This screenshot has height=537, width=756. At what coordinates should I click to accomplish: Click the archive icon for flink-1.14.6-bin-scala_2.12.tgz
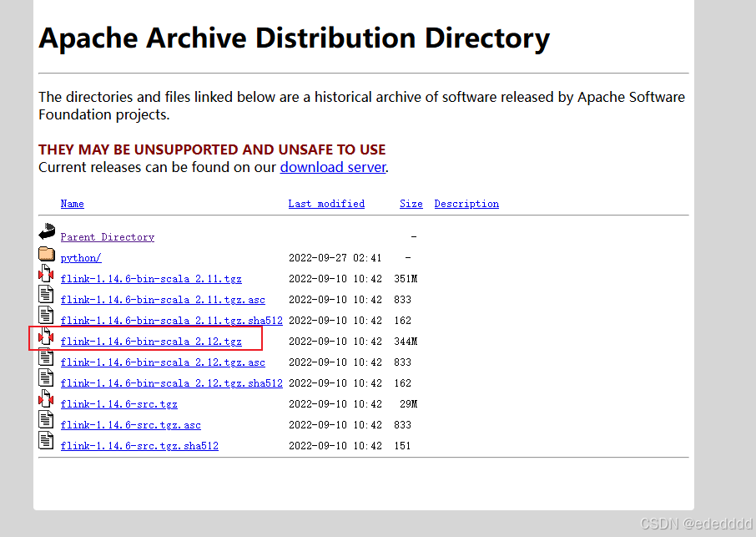pos(46,336)
